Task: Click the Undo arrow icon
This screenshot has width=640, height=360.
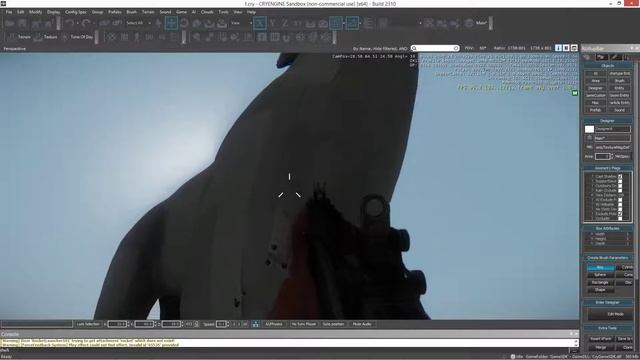Action: [x=69, y=23]
